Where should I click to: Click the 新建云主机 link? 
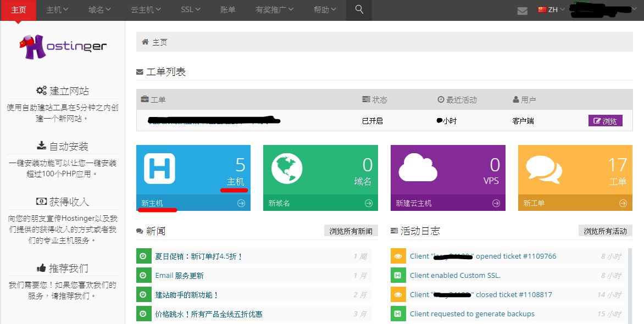(414, 203)
